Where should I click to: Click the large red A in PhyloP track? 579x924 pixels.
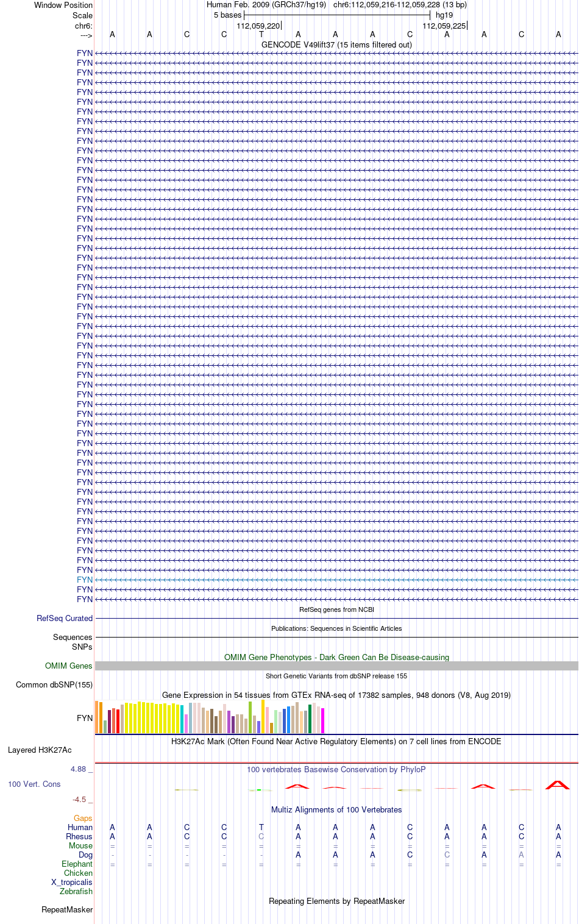pos(558,784)
